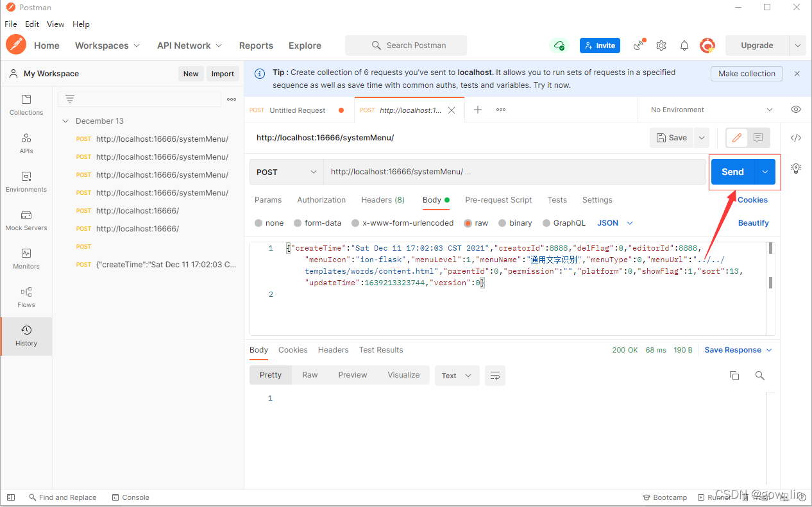812x507 pixels.
Task: Open the API Network dropdown
Action: pos(189,46)
